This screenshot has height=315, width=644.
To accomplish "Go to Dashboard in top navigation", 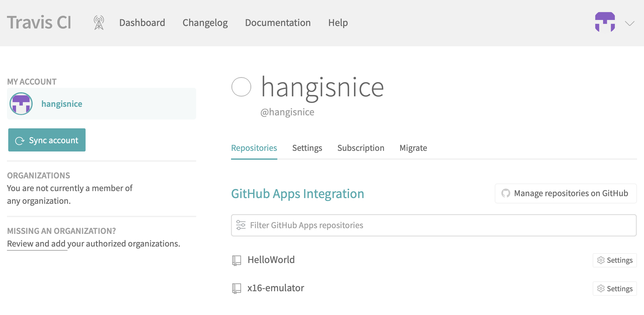I will point(142,23).
